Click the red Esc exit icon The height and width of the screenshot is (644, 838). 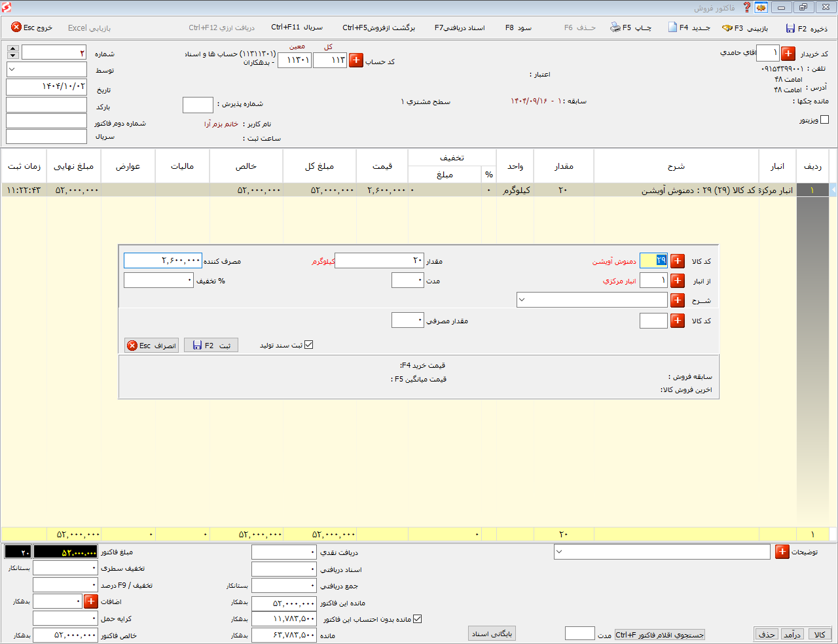click(16, 27)
